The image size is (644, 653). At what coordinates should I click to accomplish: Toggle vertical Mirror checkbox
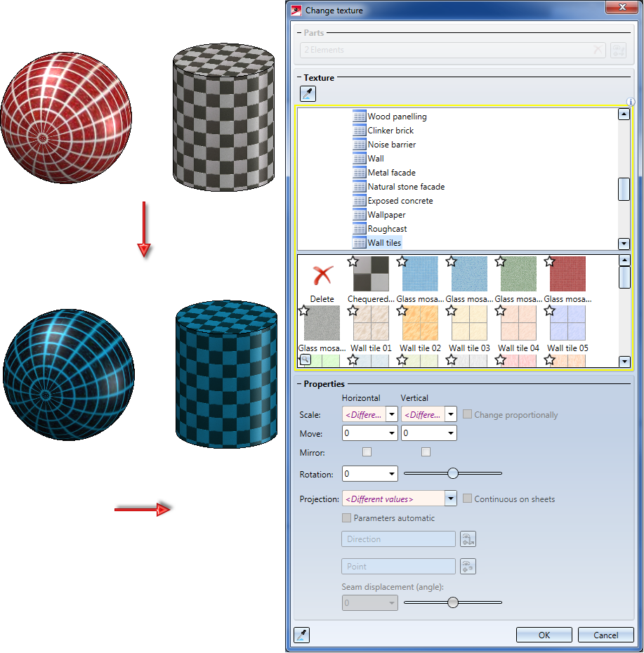(x=426, y=452)
